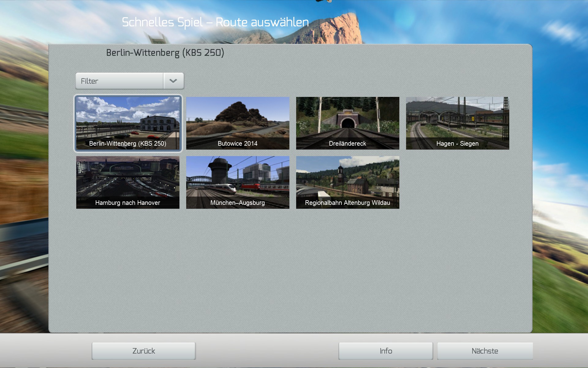Expand the Filter dropdown arrow
This screenshot has height=368, width=588.
coord(173,81)
